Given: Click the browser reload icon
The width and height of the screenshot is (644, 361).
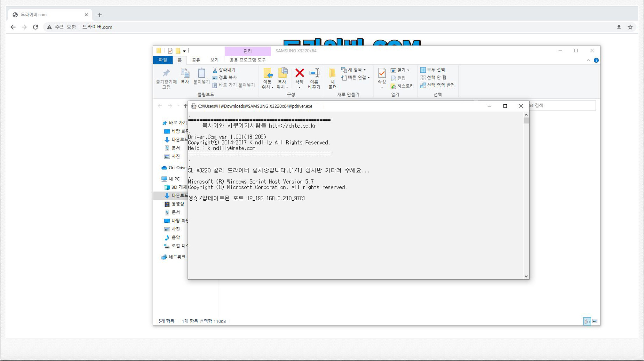Looking at the screenshot, I should coord(36,27).
